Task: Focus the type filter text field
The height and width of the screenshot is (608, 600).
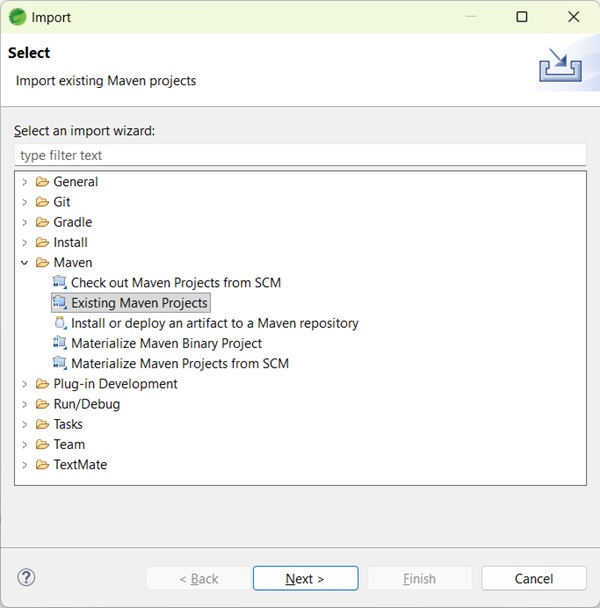Action: (300, 155)
